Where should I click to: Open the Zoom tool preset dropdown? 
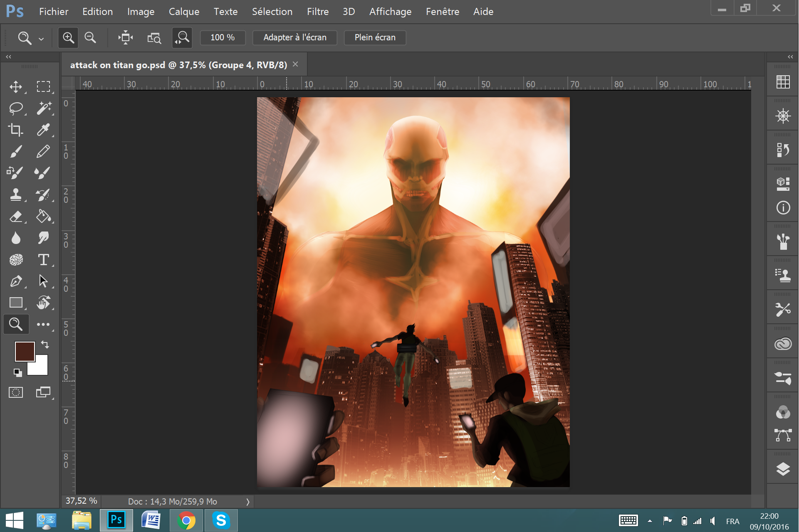(41, 39)
